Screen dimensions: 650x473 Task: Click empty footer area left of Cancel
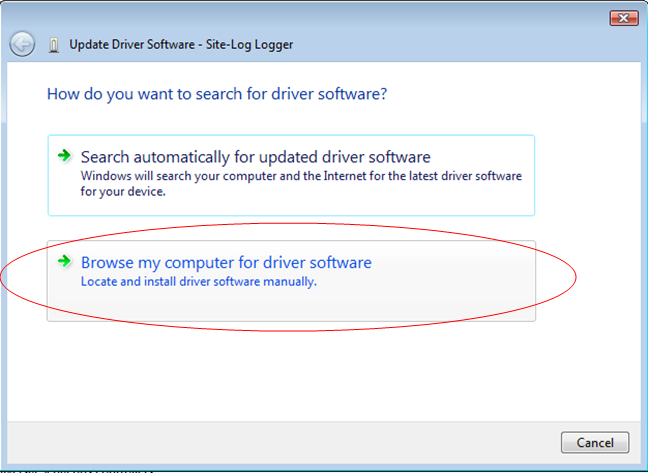[x=300, y=442]
